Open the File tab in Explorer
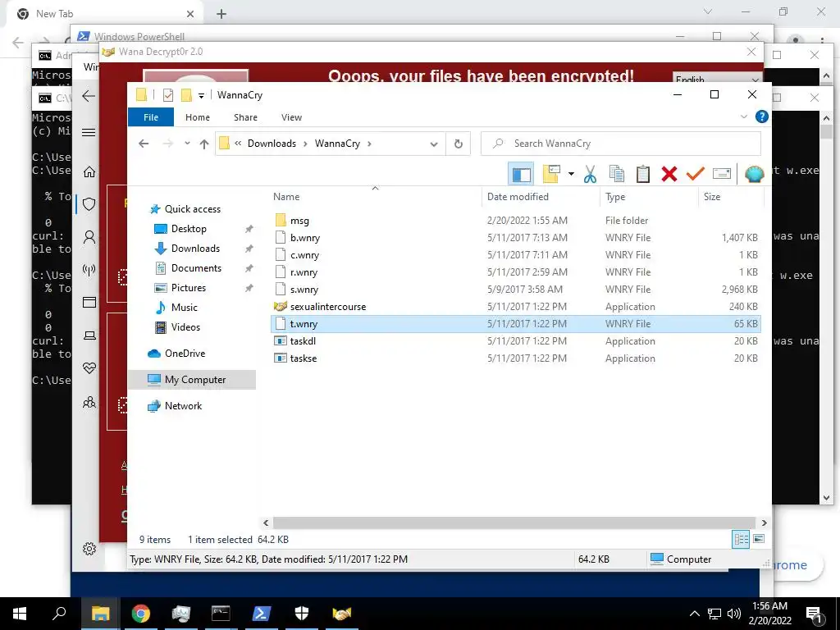This screenshot has width=840, height=630. pyautogui.click(x=151, y=117)
